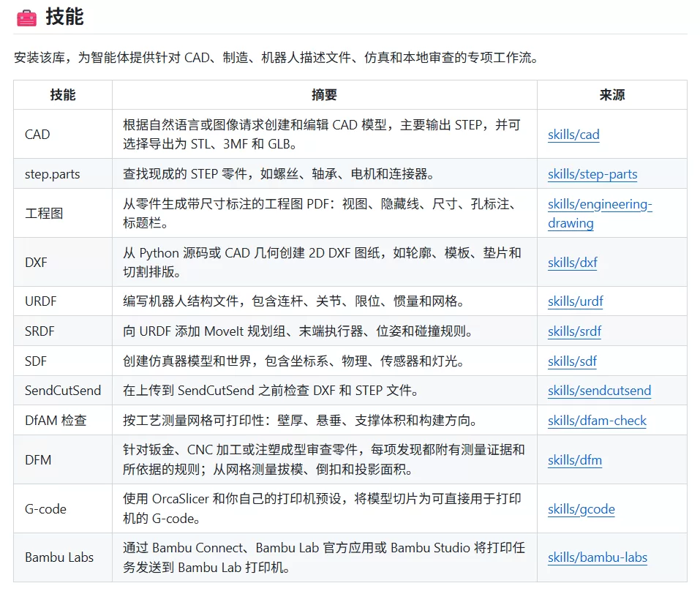Click the G-code skill name cell
700x594 pixels.
[x=63, y=508]
